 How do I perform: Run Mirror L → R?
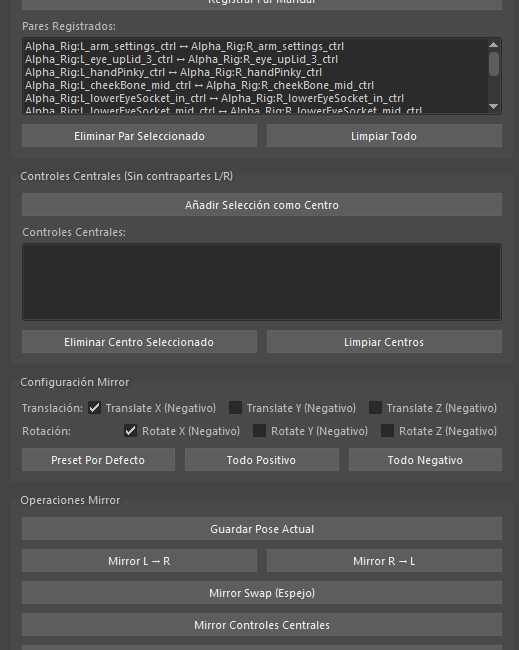pyautogui.click(x=139, y=561)
